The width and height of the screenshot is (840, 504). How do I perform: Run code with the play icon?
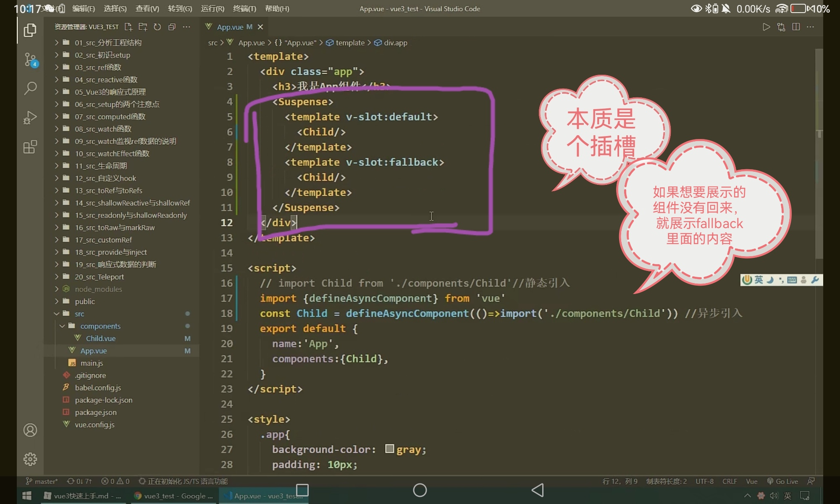pyautogui.click(x=766, y=27)
